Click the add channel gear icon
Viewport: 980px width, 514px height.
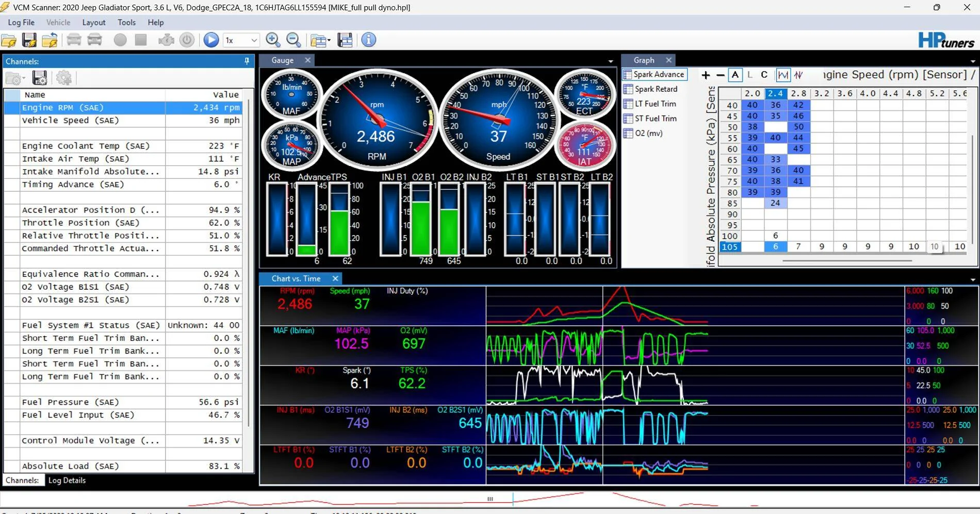pyautogui.click(x=64, y=78)
